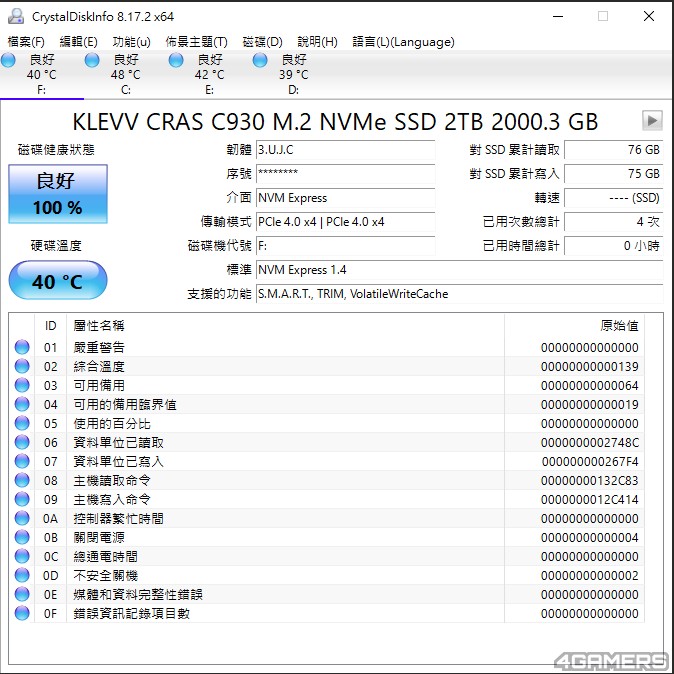Click the status dot for 06 資料單位已讀取
The height and width of the screenshot is (674, 674).
(x=22, y=442)
